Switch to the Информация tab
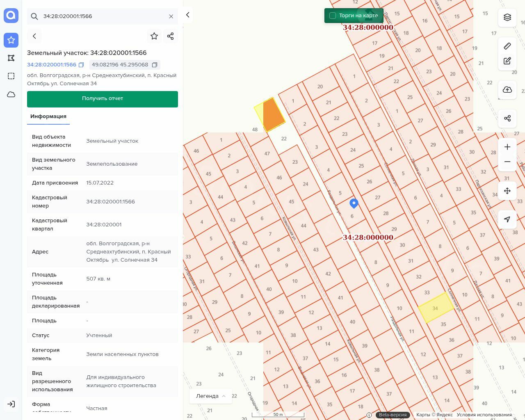 pos(48,116)
